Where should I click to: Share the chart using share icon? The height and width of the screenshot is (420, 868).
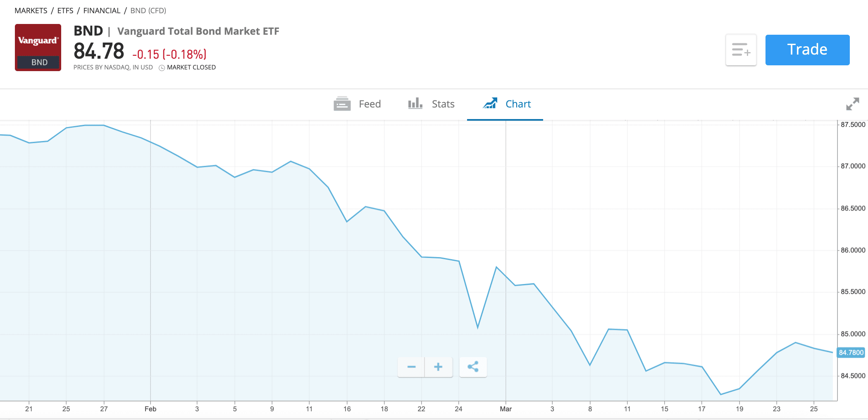point(473,367)
